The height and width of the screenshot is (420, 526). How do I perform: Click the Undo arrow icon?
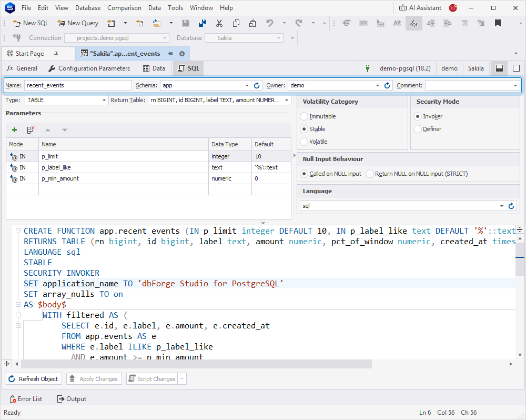[269, 23]
